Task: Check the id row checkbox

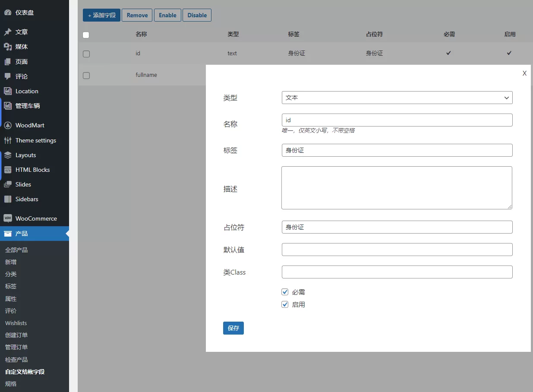Action: tap(86, 54)
